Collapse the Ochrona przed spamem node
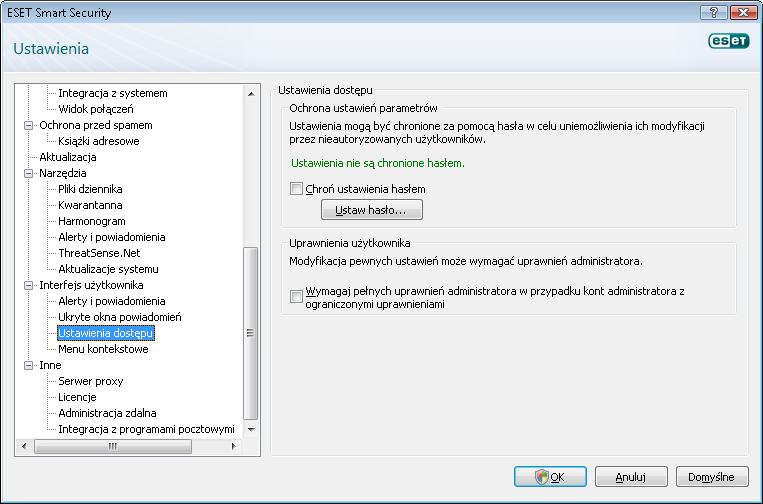The height and width of the screenshot is (504, 763). coord(29,126)
